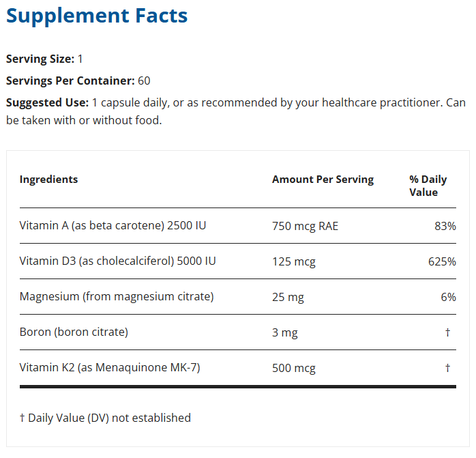Select the Vitamin K2 Menaquinone MK-7 ingredient

(110, 368)
